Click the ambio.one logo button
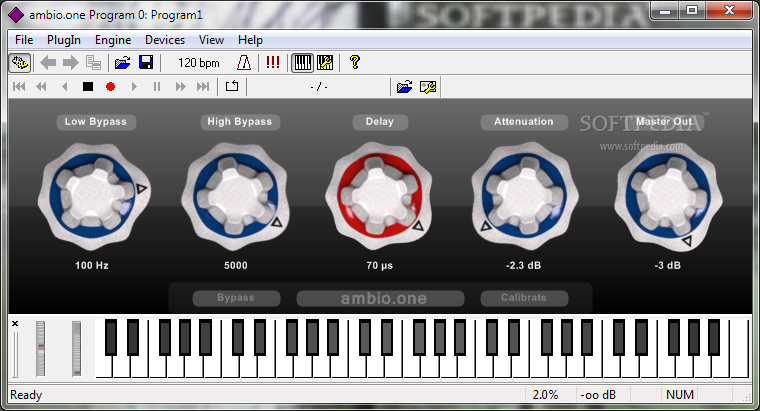Image resolution: width=760 pixels, height=411 pixels. coord(380,299)
